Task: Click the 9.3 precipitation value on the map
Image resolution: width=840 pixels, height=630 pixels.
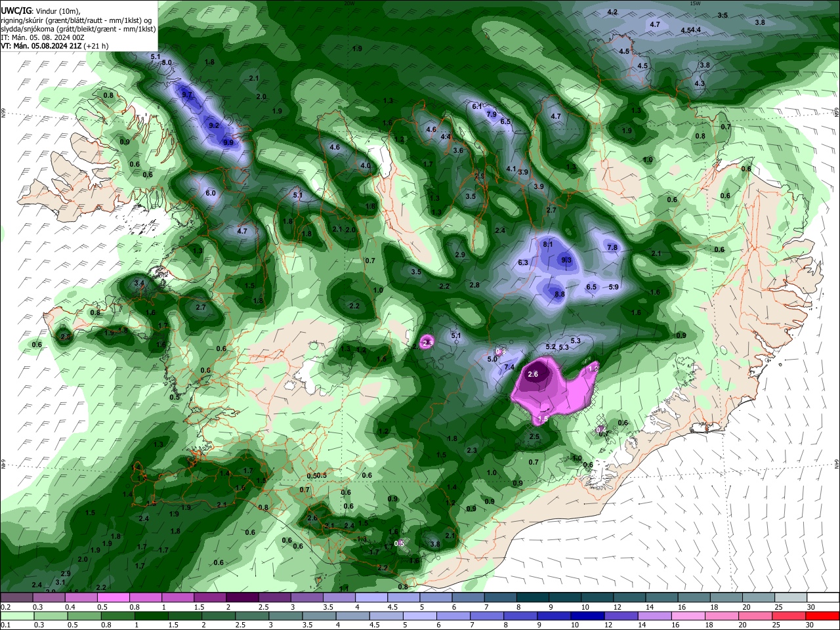Action: 567,260
